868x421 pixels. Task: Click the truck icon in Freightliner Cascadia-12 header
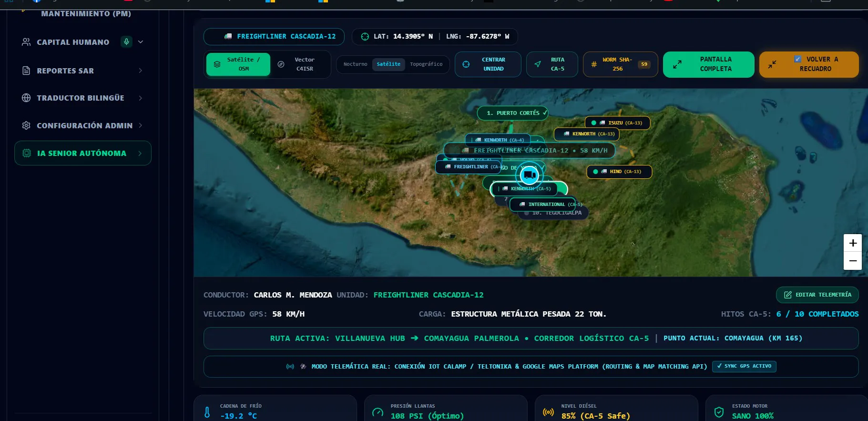(228, 36)
